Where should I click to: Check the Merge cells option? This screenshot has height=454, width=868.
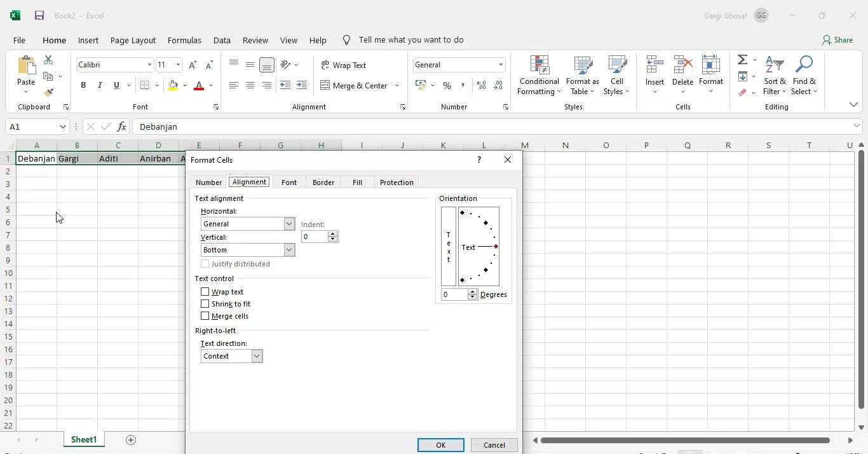pyautogui.click(x=205, y=316)
